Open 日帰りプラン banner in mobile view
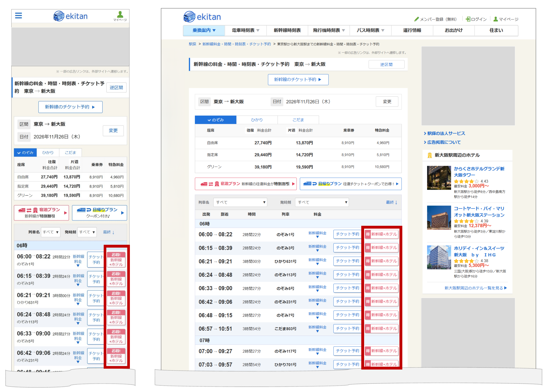 [x=99, y=213]
